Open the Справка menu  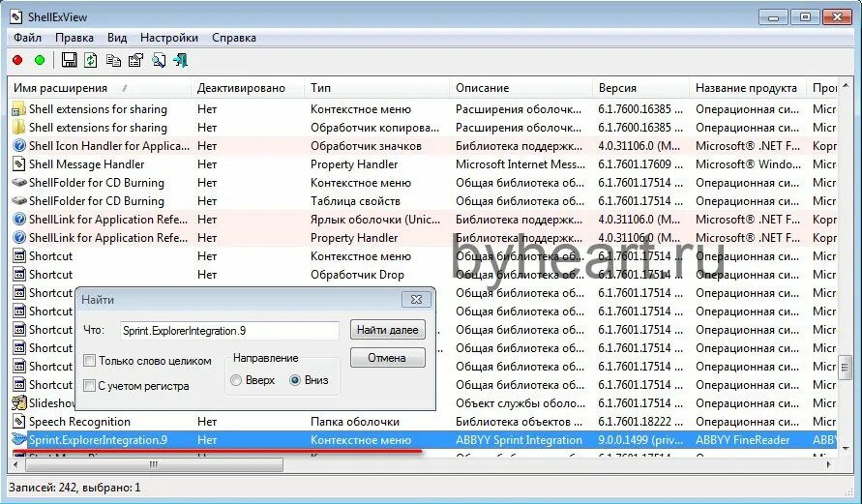point(234,38)
